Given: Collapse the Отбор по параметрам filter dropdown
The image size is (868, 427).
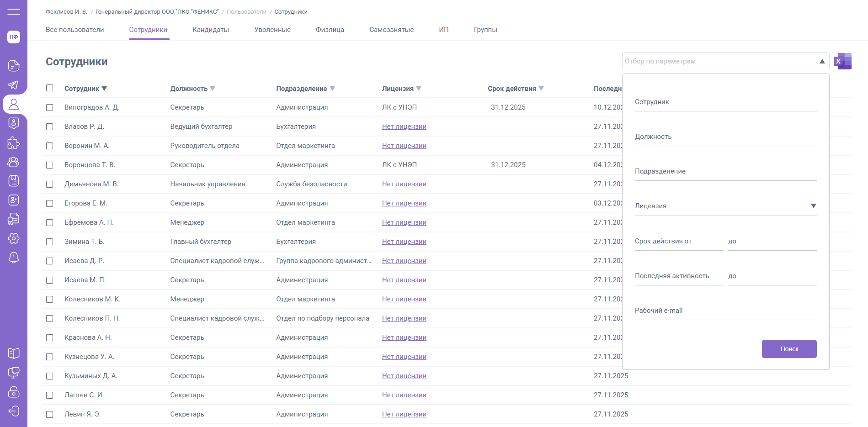Looking at the screenshot, I should click(x=822, y=61).
